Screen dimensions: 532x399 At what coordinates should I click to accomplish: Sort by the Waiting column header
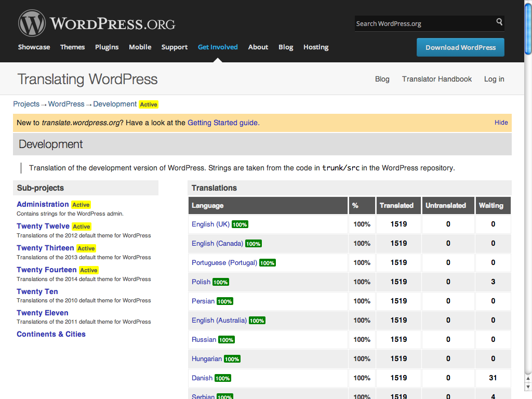coord(493,205)
